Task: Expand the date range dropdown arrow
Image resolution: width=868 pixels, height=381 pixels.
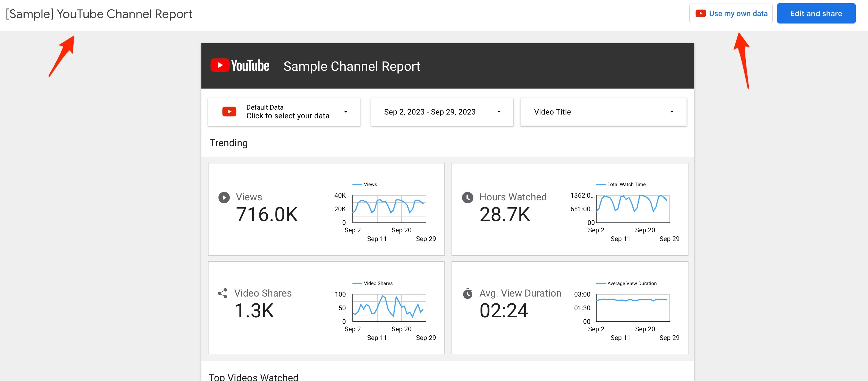Action: coord(499,112)
